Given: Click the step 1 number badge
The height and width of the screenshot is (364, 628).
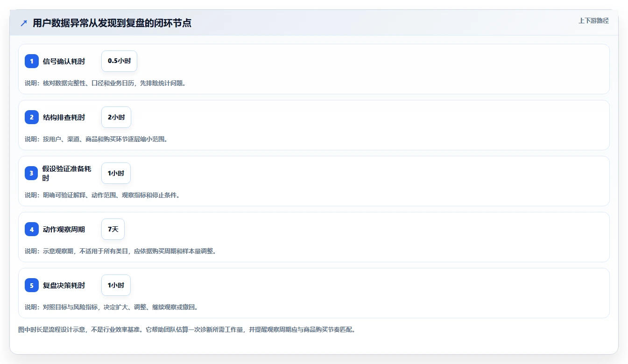Looking at the screenshot, I should (32, 61).
